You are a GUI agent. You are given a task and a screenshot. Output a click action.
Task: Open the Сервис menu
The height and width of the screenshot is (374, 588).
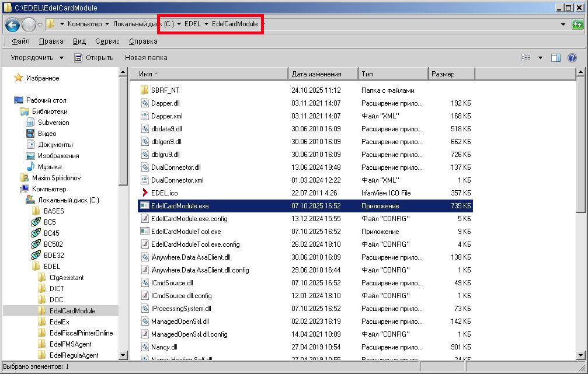pyautogui.click(x=107, y=41)
